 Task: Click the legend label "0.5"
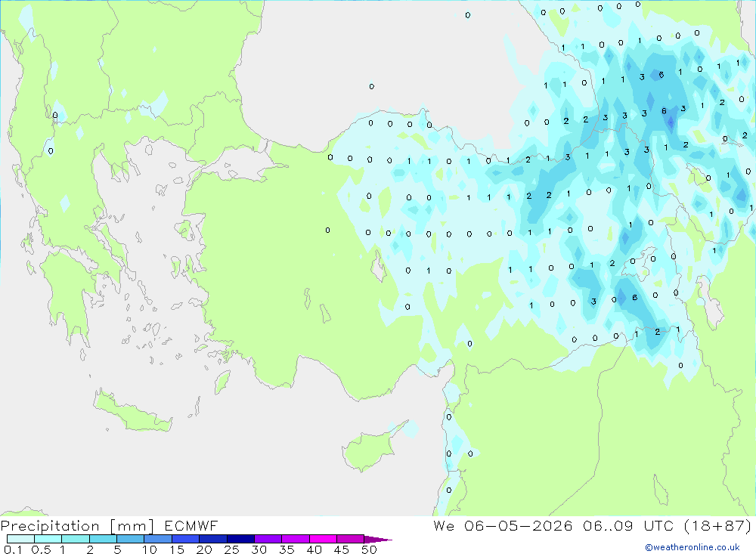click(x=41, y=549)
